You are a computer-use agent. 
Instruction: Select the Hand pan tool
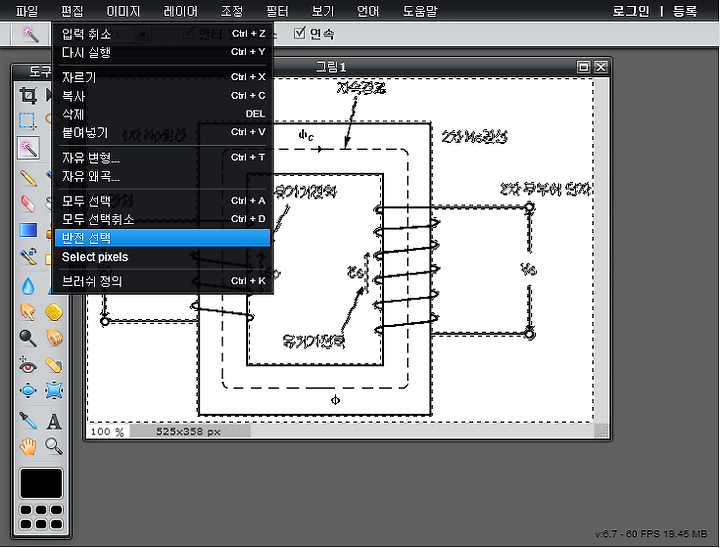pos(28,446)
